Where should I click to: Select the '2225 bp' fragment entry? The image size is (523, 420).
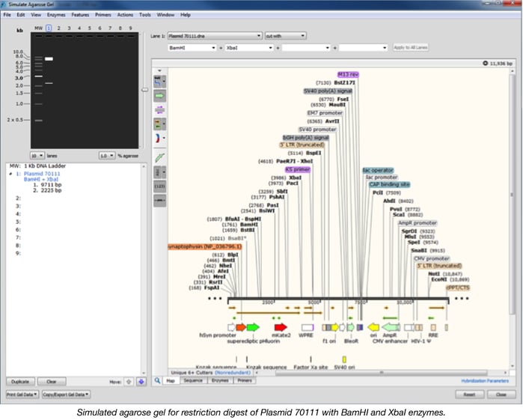click(47, 190)
